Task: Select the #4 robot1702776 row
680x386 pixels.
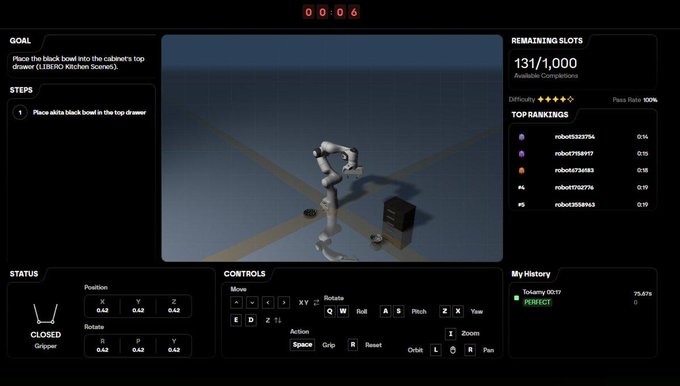Action: coord(583,187)
